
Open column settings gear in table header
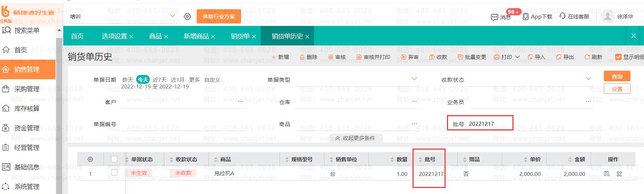90,160
